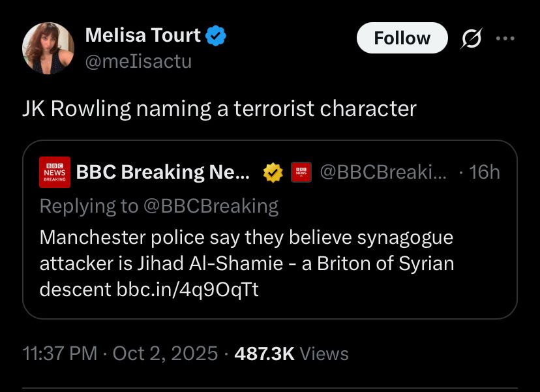Click the "JK Rowling naming" tweet text
Viewport: 540px width, 392px height.
tap(219, 108)
